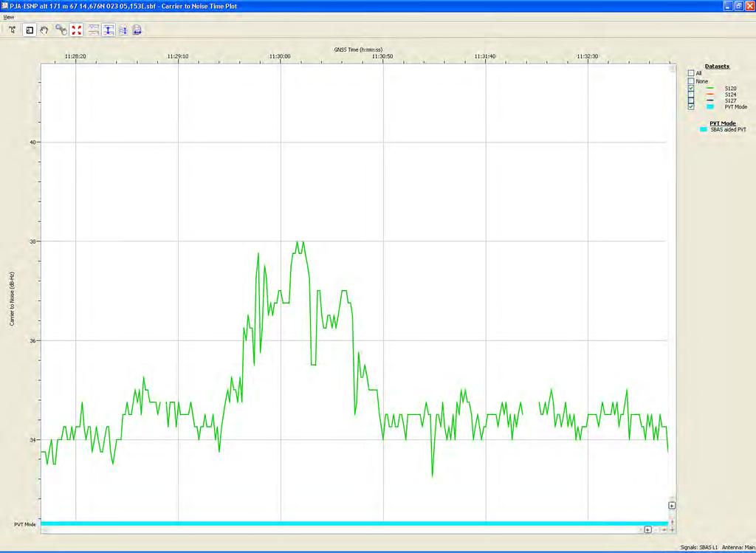Close the Carrier to Noise Time Plot window
This screenshot has width=756, height=553.
(749, 6)
